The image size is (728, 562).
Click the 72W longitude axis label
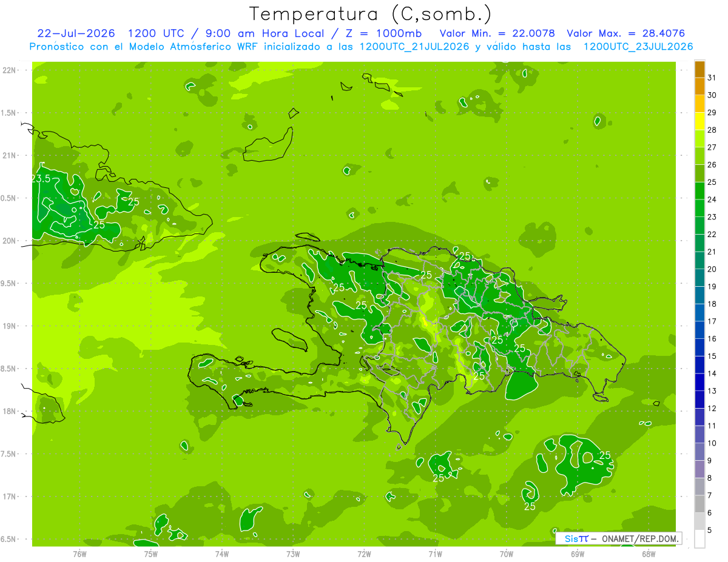tap(364, 554)
